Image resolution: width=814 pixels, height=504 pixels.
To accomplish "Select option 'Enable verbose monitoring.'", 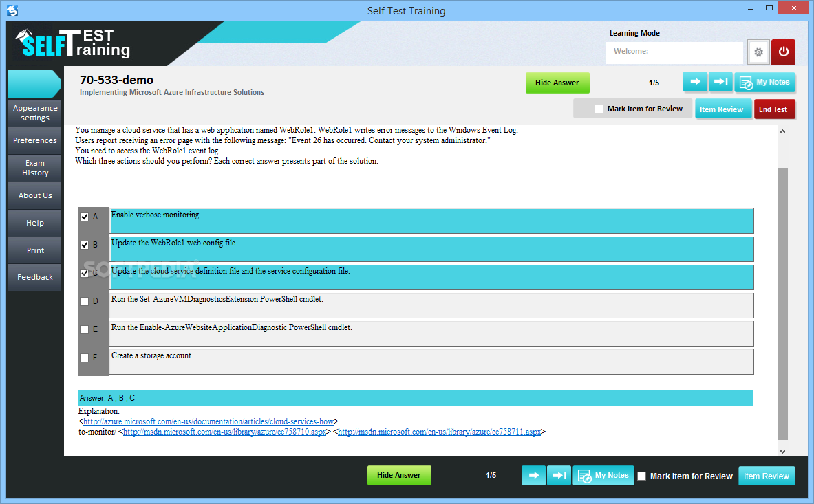I will point(431,221).
